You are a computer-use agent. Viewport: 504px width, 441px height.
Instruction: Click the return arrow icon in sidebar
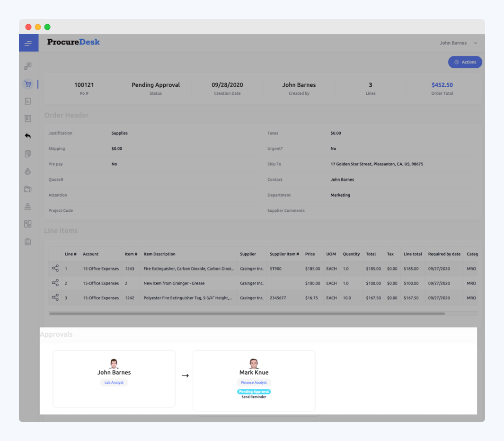27,136
